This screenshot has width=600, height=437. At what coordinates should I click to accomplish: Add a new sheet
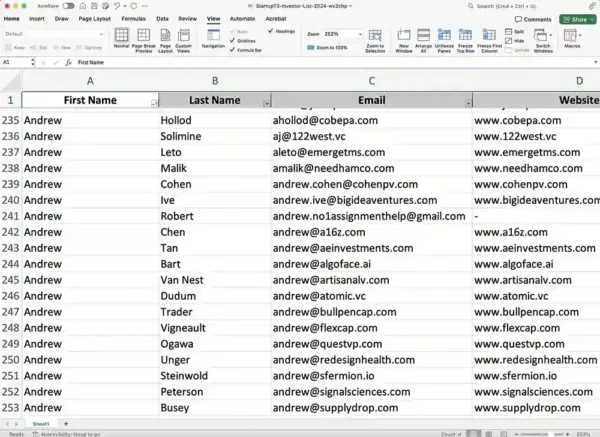66,424
